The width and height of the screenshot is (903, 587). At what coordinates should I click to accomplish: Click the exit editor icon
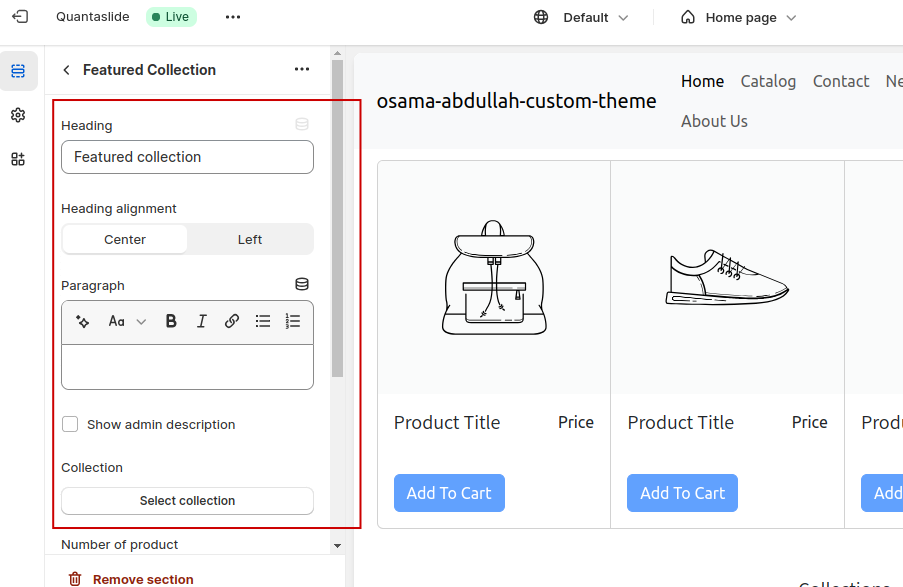21,17
